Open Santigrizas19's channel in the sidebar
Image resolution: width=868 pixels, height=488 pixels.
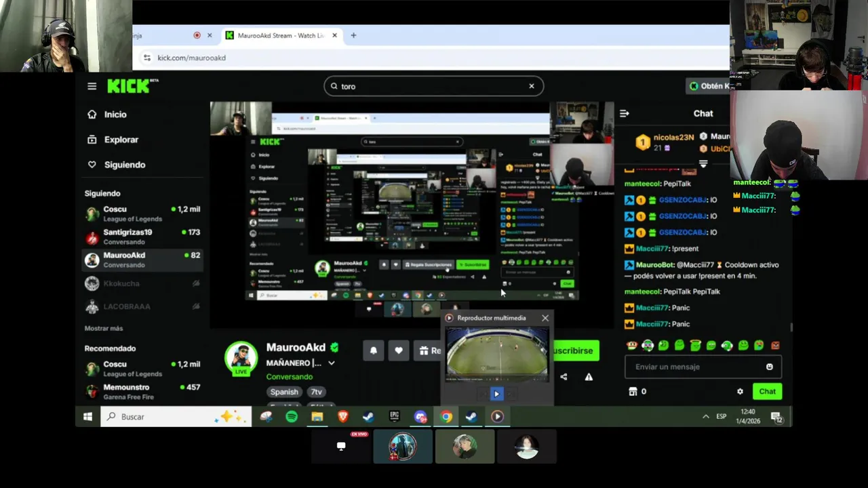(142, 237)
